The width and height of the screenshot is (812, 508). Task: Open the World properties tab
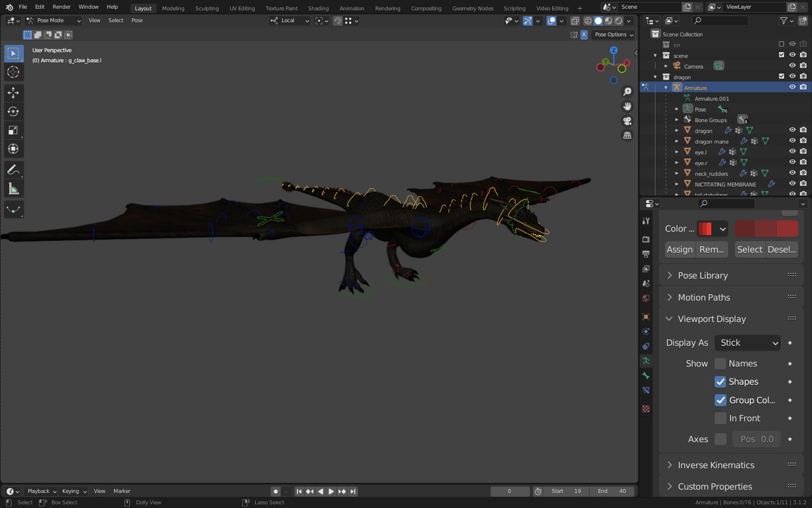point(646,298)
